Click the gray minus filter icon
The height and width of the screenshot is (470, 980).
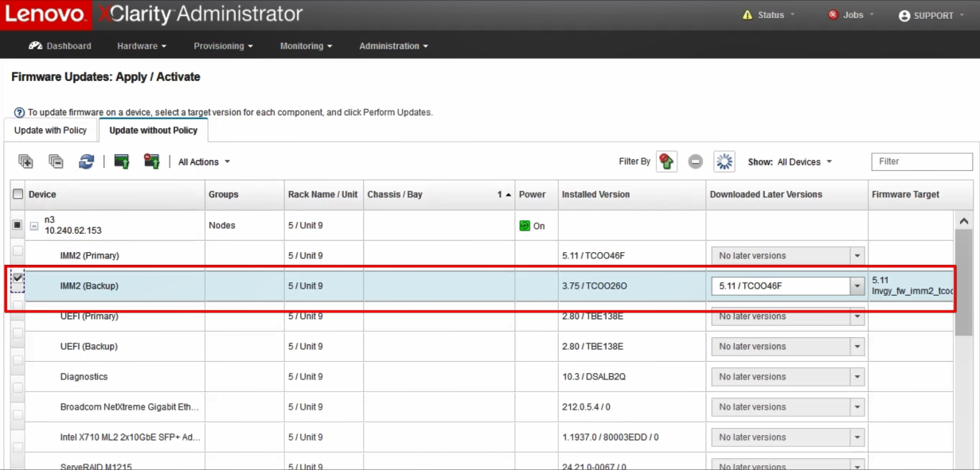point(696,161)
